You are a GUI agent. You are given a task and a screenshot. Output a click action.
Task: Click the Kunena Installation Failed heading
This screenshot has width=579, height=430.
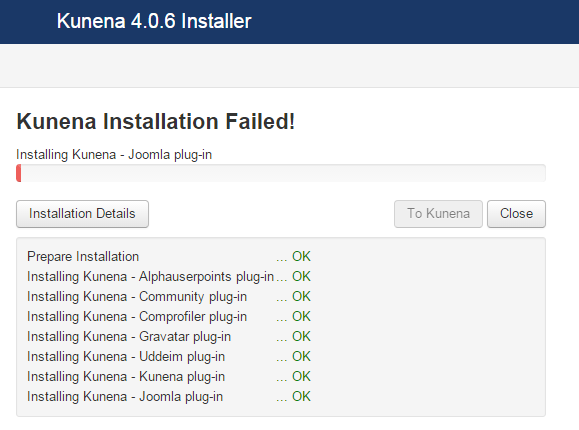[155, 122]
